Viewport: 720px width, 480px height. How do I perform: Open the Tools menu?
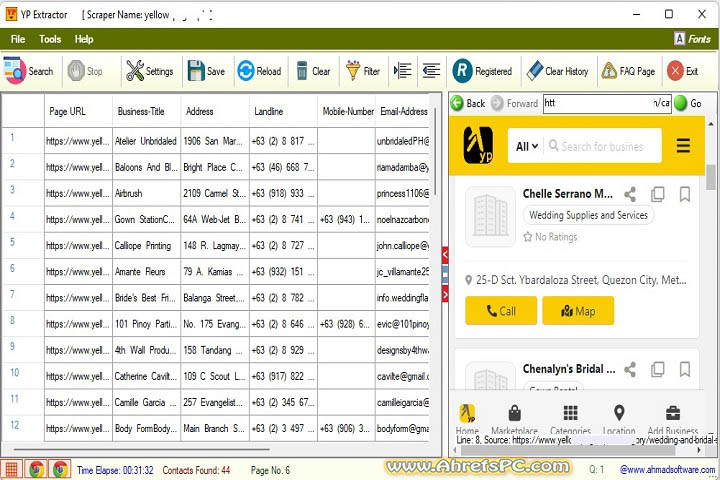[50, 39]
